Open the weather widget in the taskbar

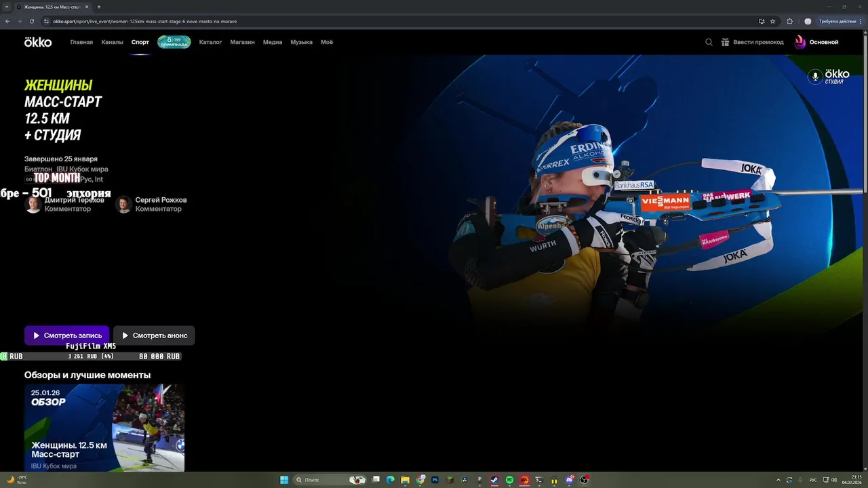coord(17,480)
